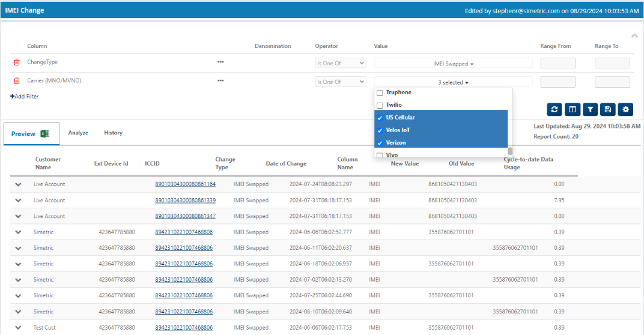Expand the Simetric row dated 2024-08-10

tap(18, 312)
